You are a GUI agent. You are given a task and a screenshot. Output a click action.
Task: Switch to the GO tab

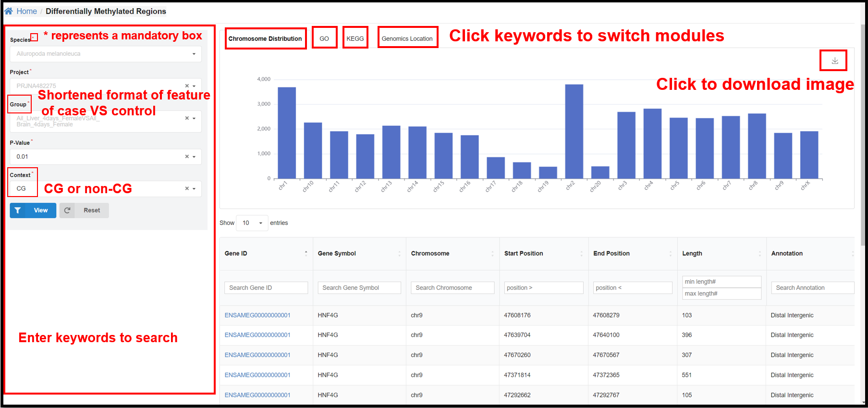(324, 38)
